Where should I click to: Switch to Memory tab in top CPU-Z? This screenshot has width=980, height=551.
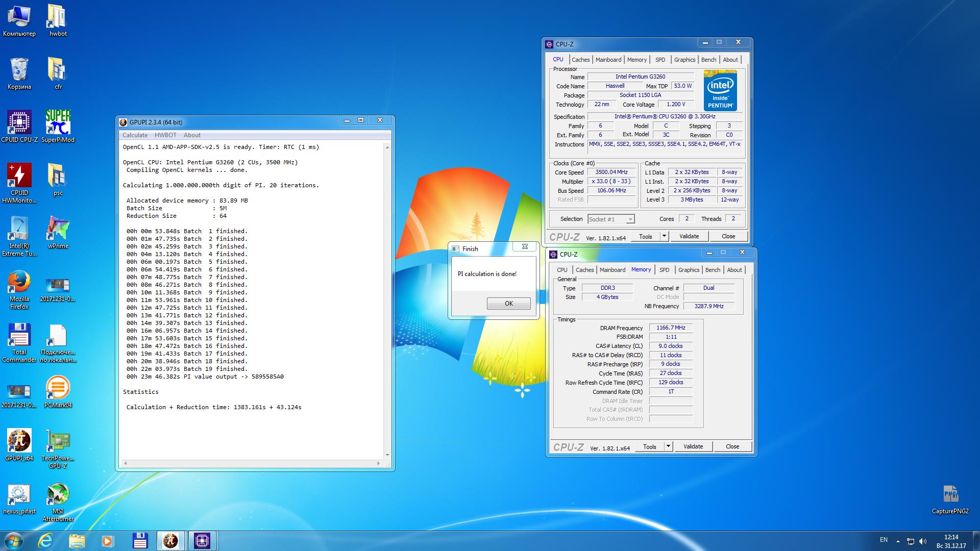[x=637, y=60]
